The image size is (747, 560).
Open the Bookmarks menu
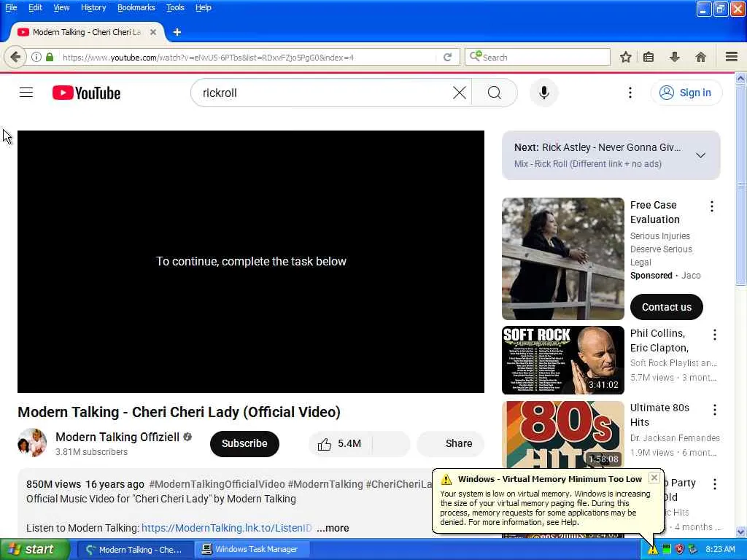[136, 7]
